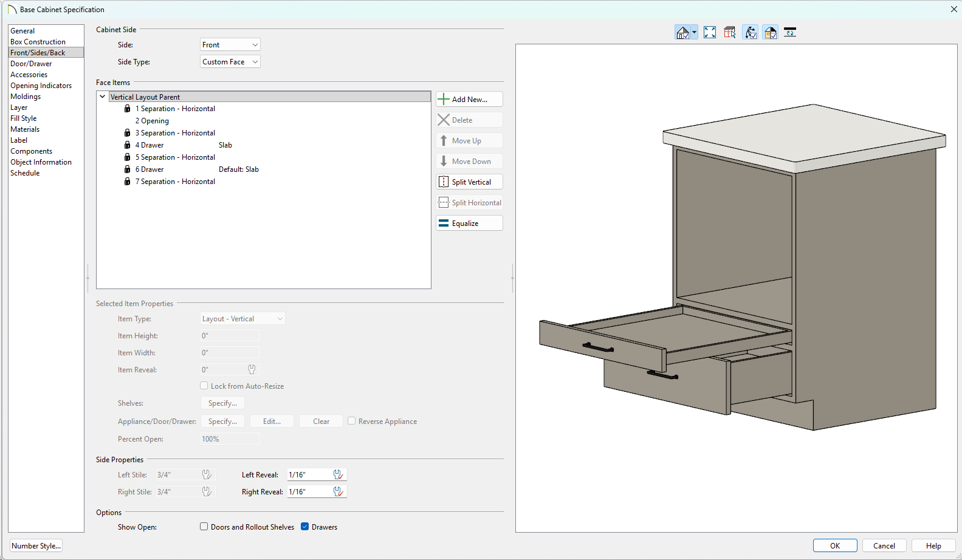Click lock icon beside 4 Drawer
Viewport: 962px width, 560px height.
127,145
